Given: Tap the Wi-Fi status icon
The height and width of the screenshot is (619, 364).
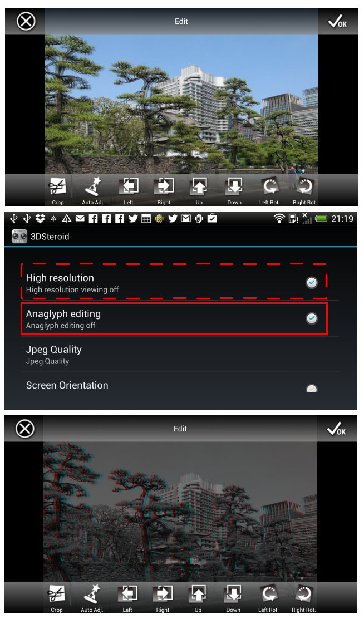Looking at the screenshot, I should point(279,218).
